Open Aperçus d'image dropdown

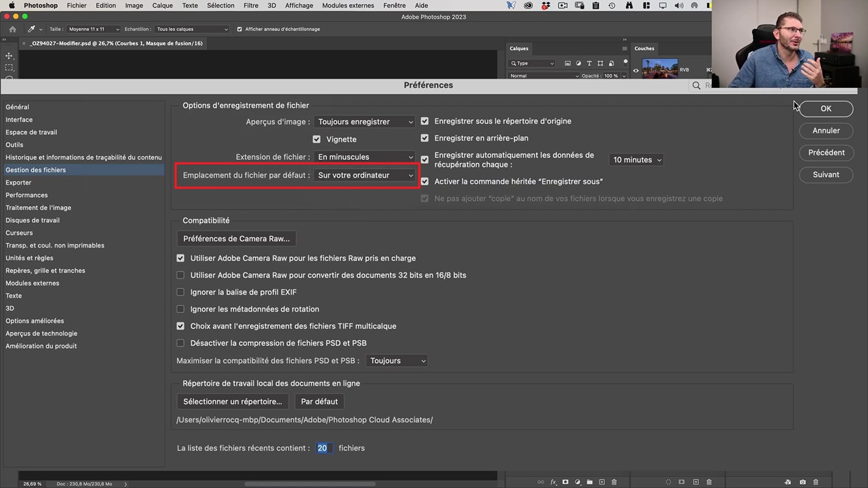point(364,122)
